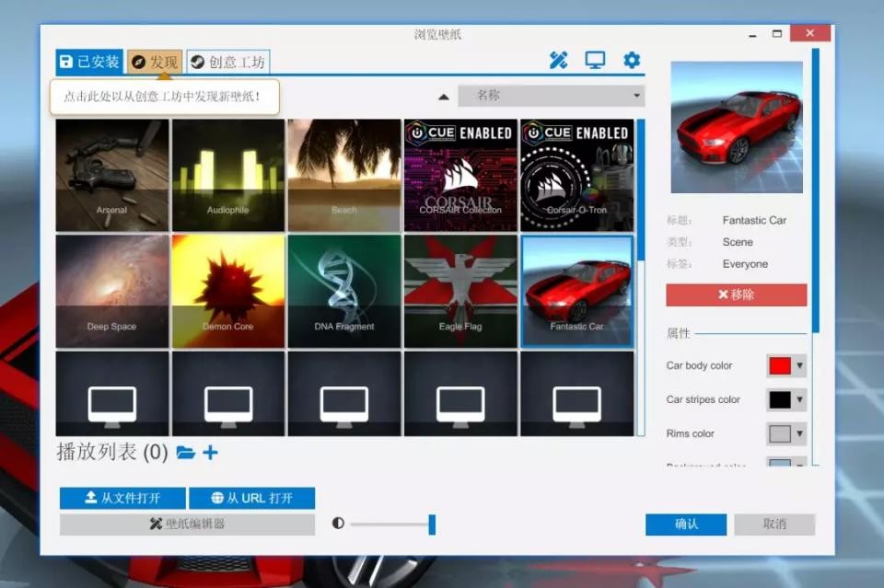
Task: Select the Deep Space wallpaper thumbnail
Action: pos(112,290)
